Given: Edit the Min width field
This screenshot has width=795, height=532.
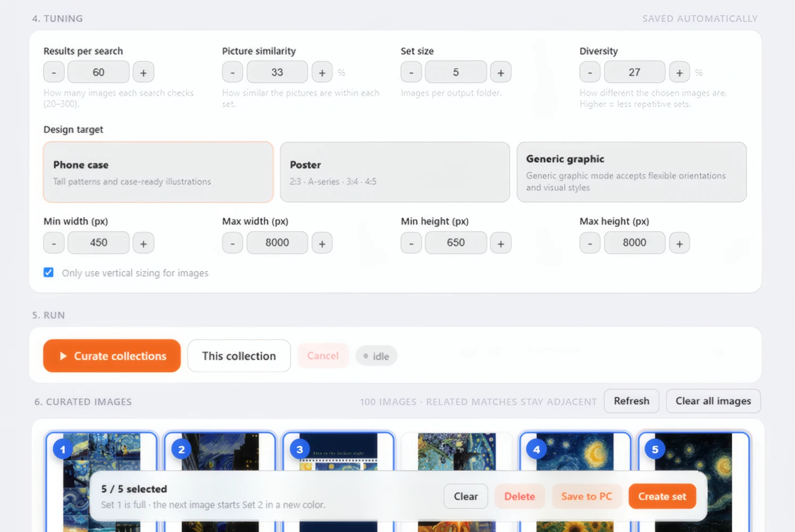Looking at the screenshot, I should coord(98,243).
